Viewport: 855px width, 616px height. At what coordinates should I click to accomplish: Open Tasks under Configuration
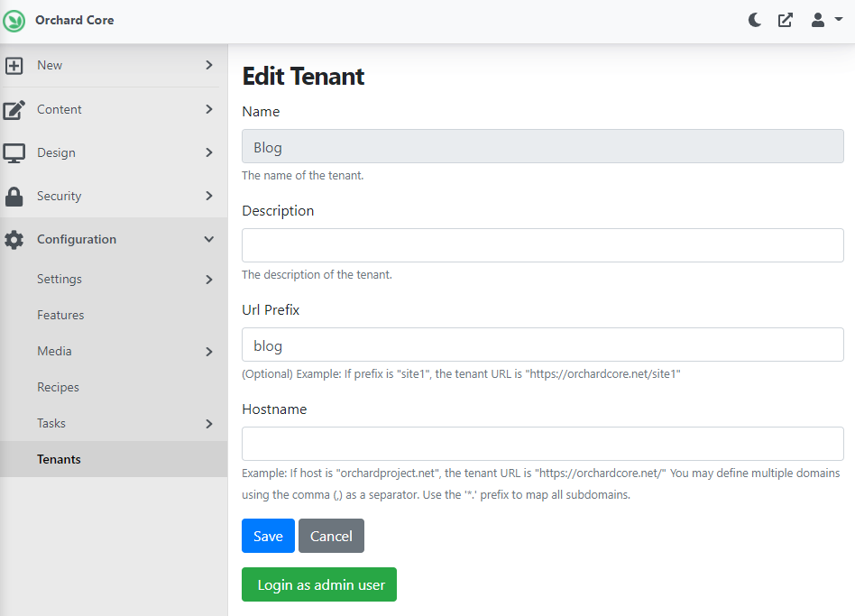[x=114, y=423]
